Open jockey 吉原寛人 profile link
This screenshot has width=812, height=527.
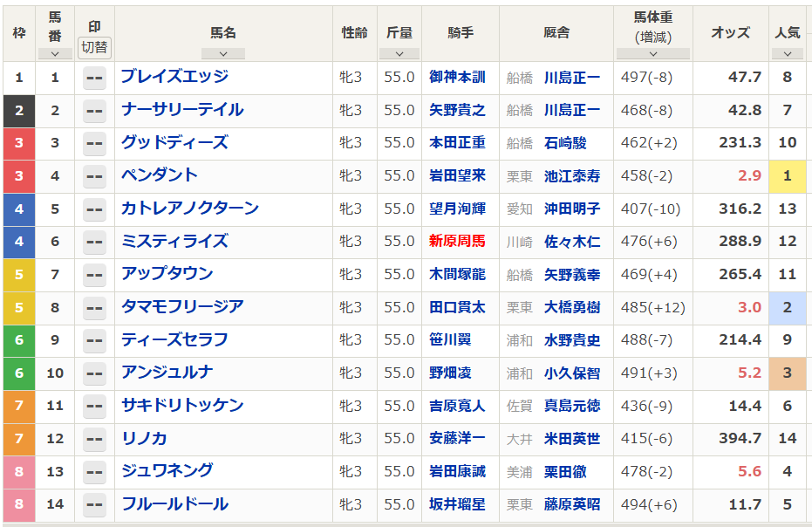click(457, 405)
